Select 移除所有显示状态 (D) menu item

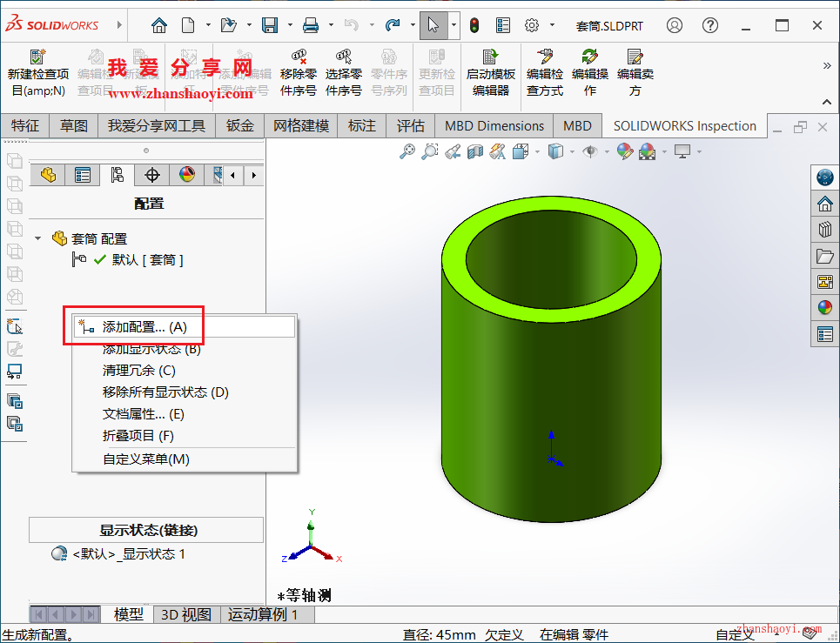click(x=185, y=392)
